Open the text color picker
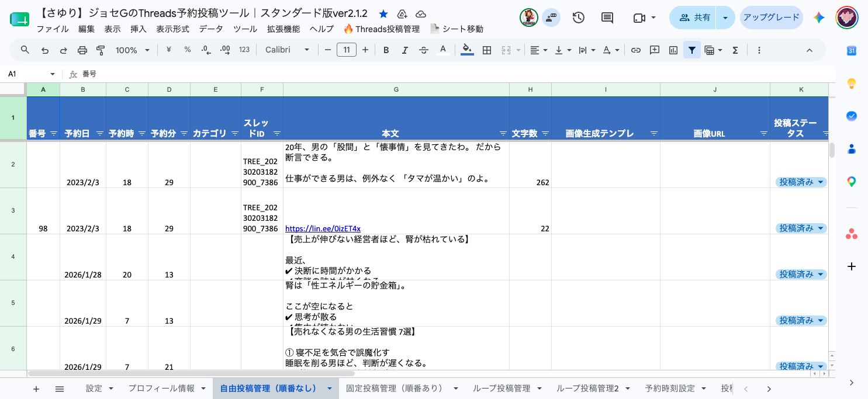This screenshot has width=868, height=399. point(443,50)
